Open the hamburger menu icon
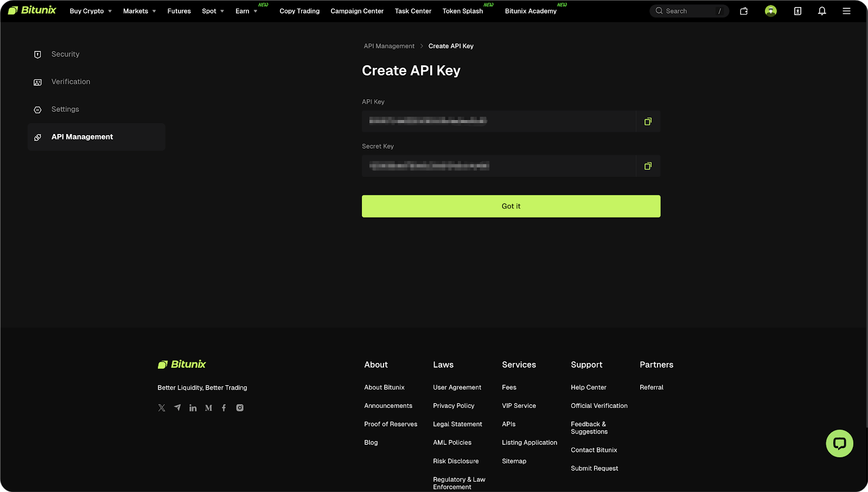868x492 pixels. coord(847,11)
